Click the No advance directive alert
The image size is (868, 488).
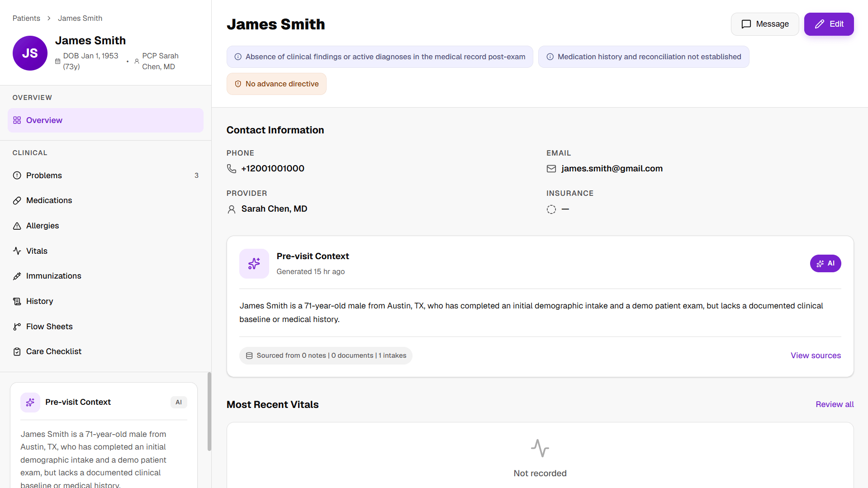pyautogui.click(x=276, y=84)
